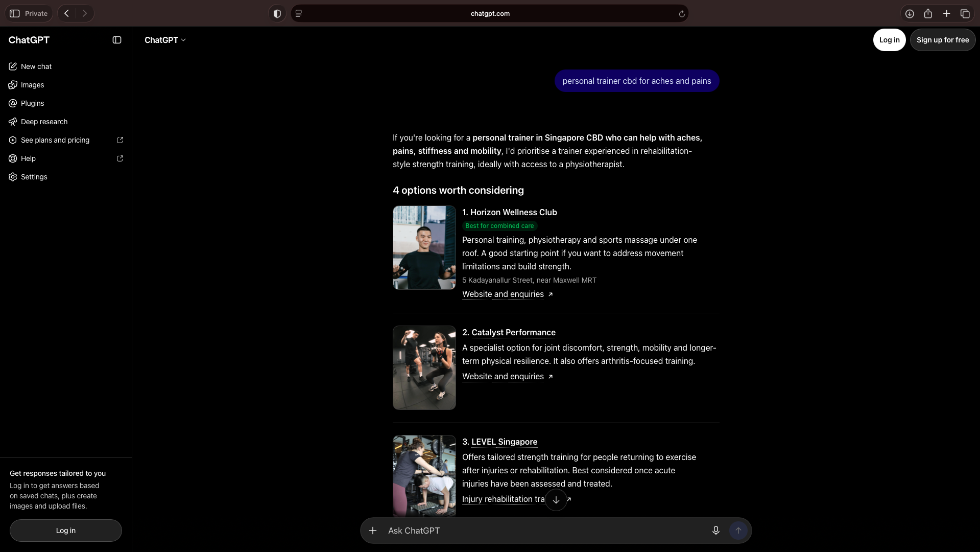Send the prompt with the up-arrow button
The image size is (980, 552).
pos(738,531)
